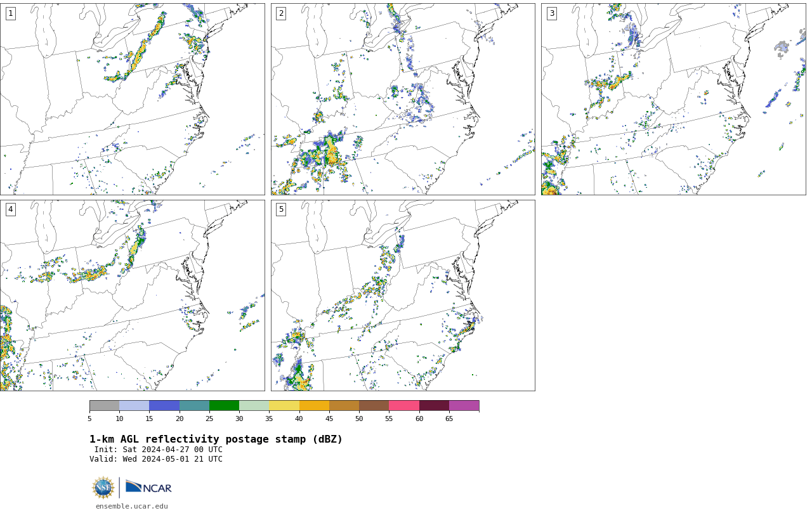Open ensemble member 3 reflectivity map

pyautogui.click(x=673, y=99)
